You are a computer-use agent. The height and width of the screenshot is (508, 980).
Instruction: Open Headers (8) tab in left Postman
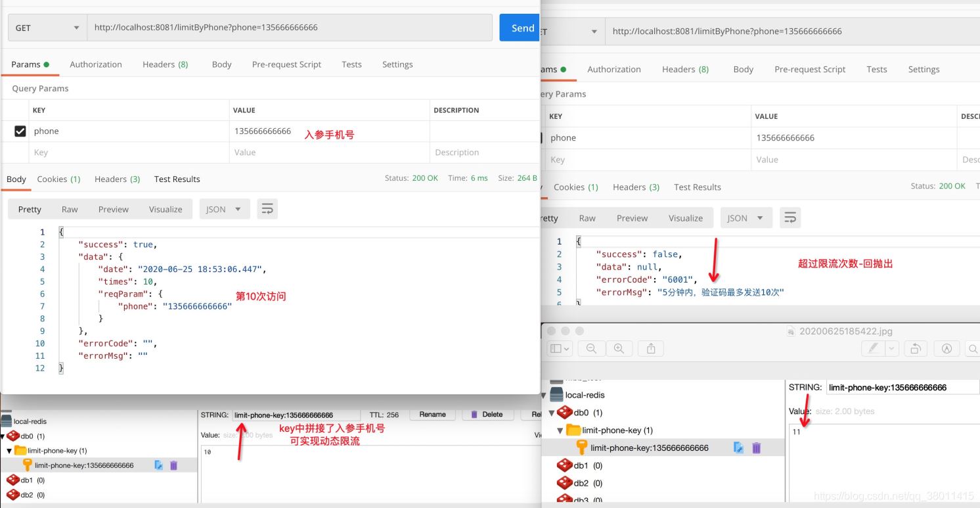tap(166, 64)
